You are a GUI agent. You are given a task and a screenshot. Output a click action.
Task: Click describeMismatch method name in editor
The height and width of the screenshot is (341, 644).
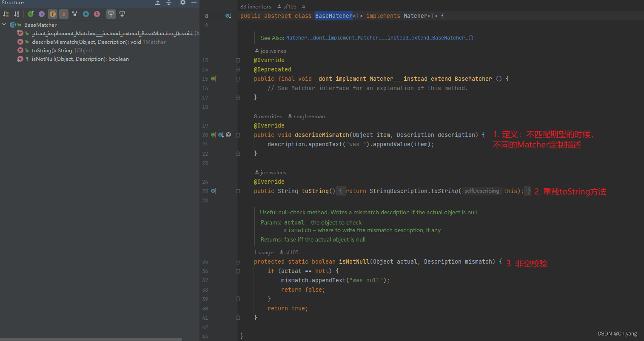pos(322,135)
